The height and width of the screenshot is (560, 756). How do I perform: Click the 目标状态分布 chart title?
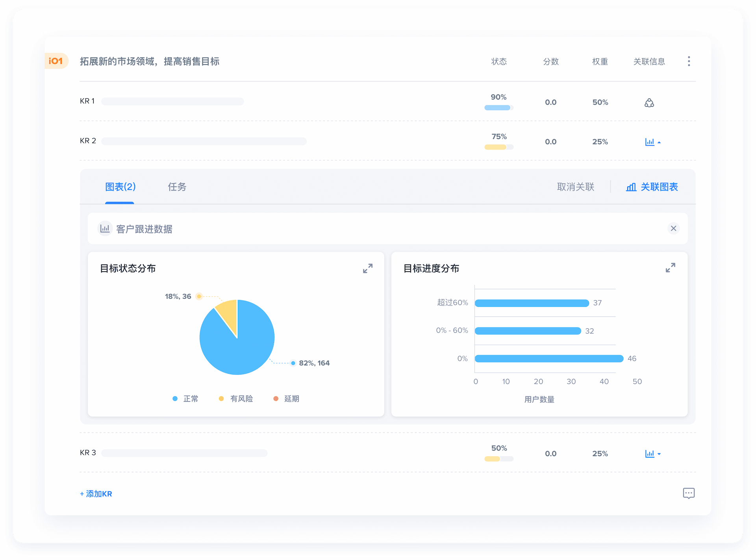[x=128, y=269]
